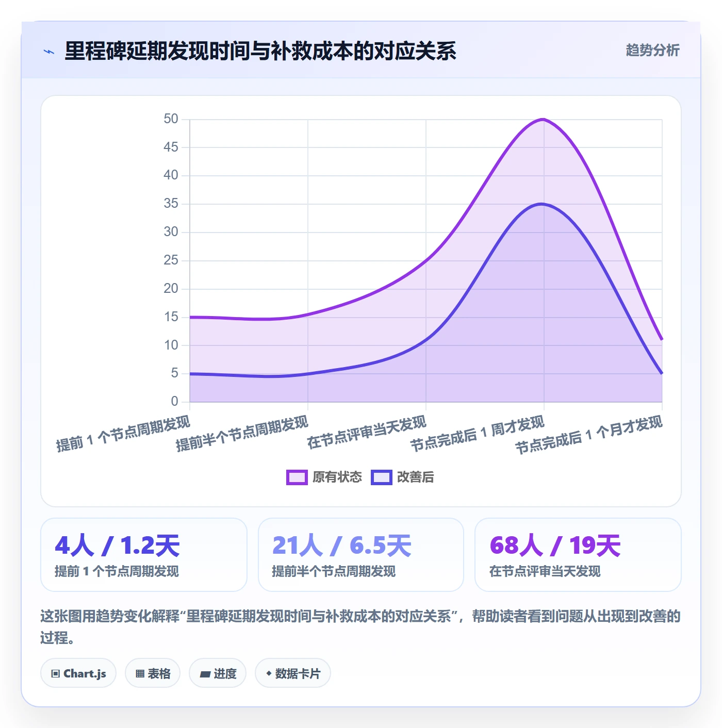Click the chart title 里程碑延期发现时间与补救成本的对应关系
This screenshot has height=728, width=722.
[260, 51]
